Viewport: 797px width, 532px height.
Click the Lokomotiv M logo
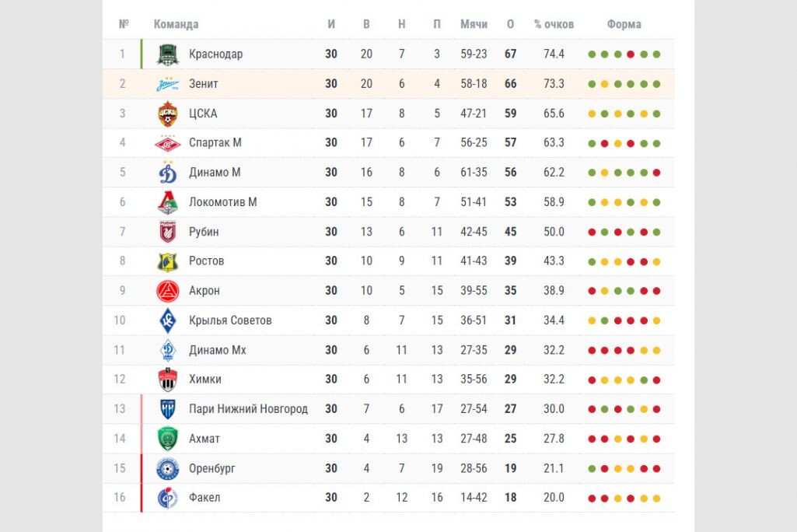pyautogui.click(x=168, y=202)
